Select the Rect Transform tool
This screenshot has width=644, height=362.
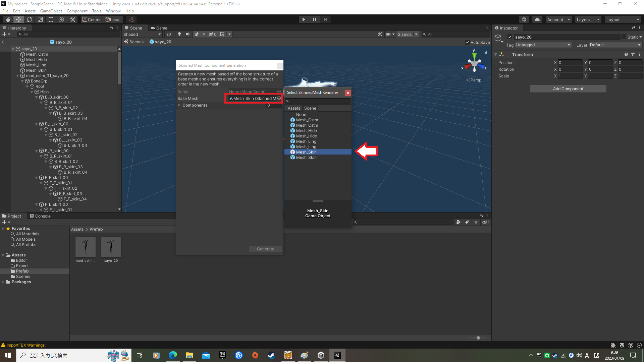point(51,19)
